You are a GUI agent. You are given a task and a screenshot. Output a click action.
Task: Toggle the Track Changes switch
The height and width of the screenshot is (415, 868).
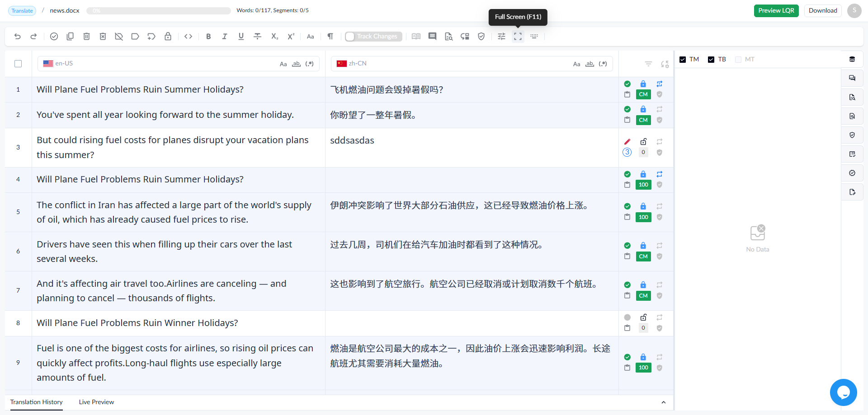tap(350, 37)
